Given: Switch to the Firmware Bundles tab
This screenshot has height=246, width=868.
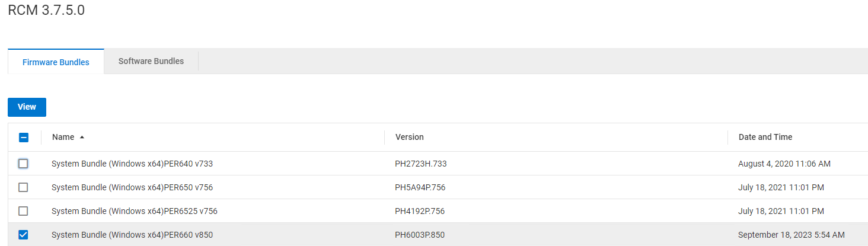Looking at the screenshot, I should pyautogui.click(x=56, y=62).
